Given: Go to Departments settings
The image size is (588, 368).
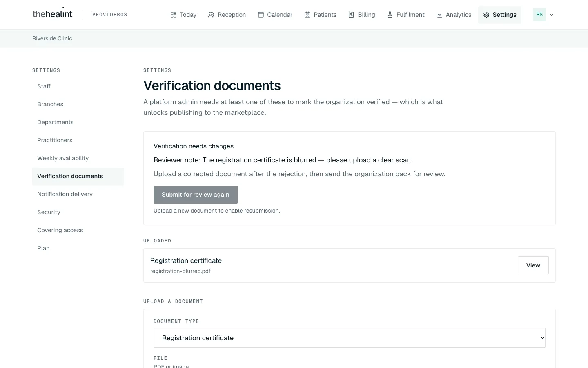Looking at the screenshot, I should [x=78, y=122].
